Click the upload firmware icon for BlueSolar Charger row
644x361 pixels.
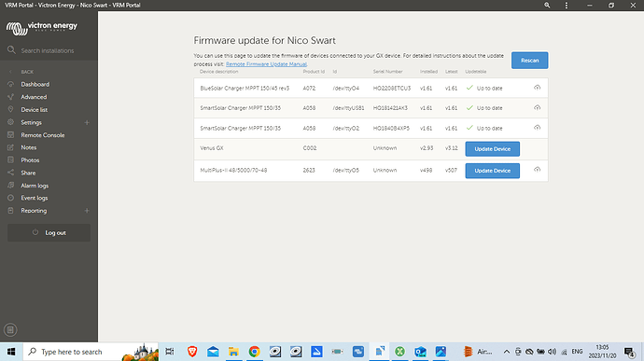tap(537, 88)
